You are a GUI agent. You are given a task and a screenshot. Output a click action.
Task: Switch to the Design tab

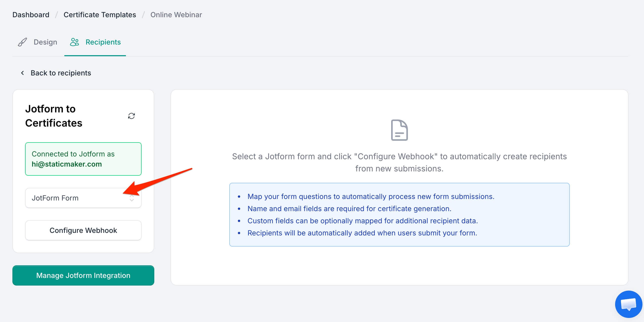coord(38,42)
